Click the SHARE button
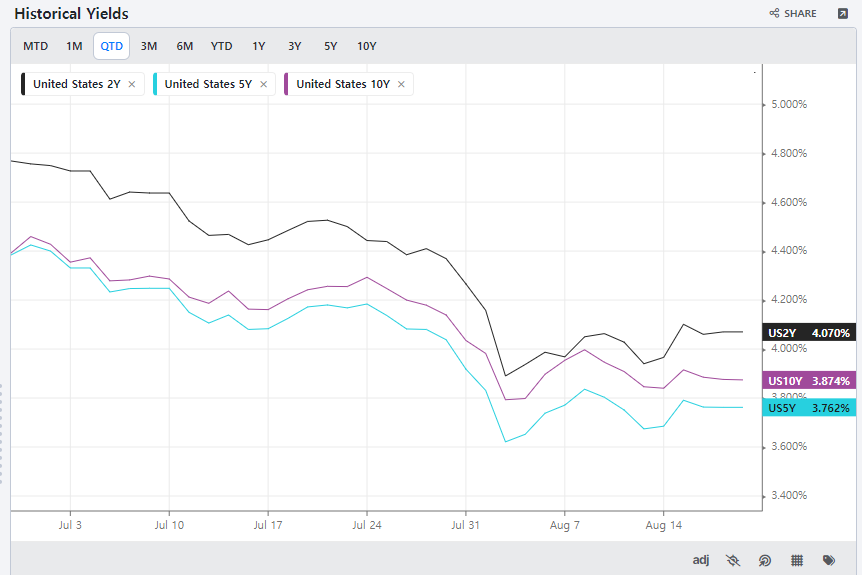This screenshot has height=575, width=862. click(793, 14)
